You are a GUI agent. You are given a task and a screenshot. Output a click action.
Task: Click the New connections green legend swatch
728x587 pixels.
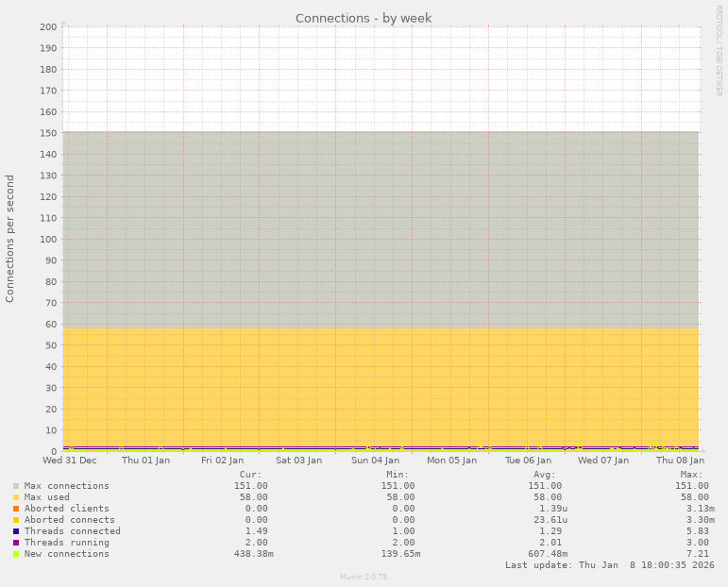click(x=16, y=554)
